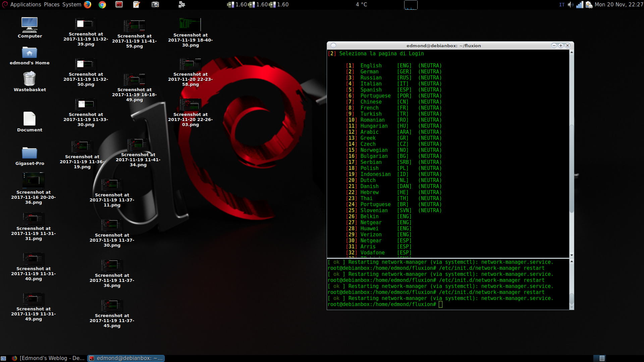Launch Firefox from the top panel

point(88,4)
